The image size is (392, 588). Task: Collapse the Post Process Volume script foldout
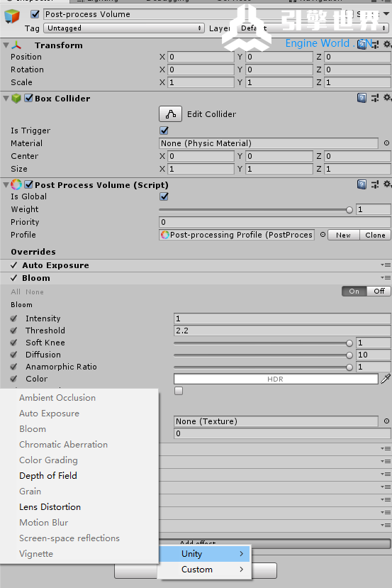(x=6, y=185)
